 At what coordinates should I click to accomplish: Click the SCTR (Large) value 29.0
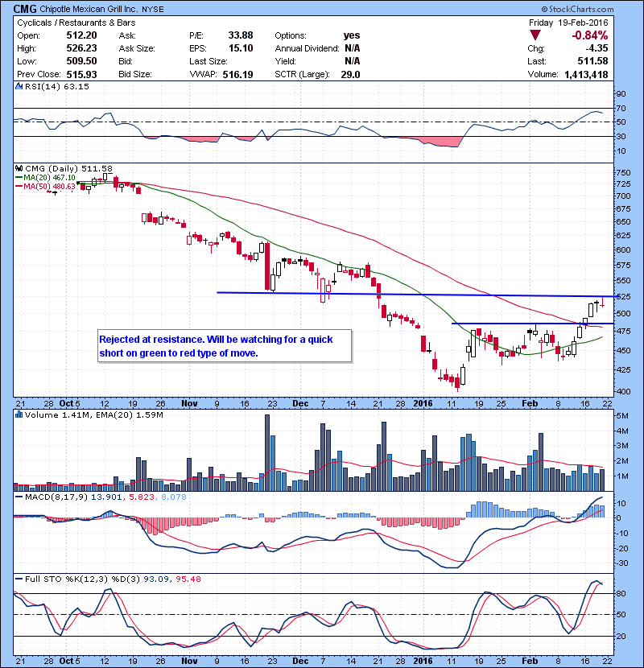click(x=350, y=75)
